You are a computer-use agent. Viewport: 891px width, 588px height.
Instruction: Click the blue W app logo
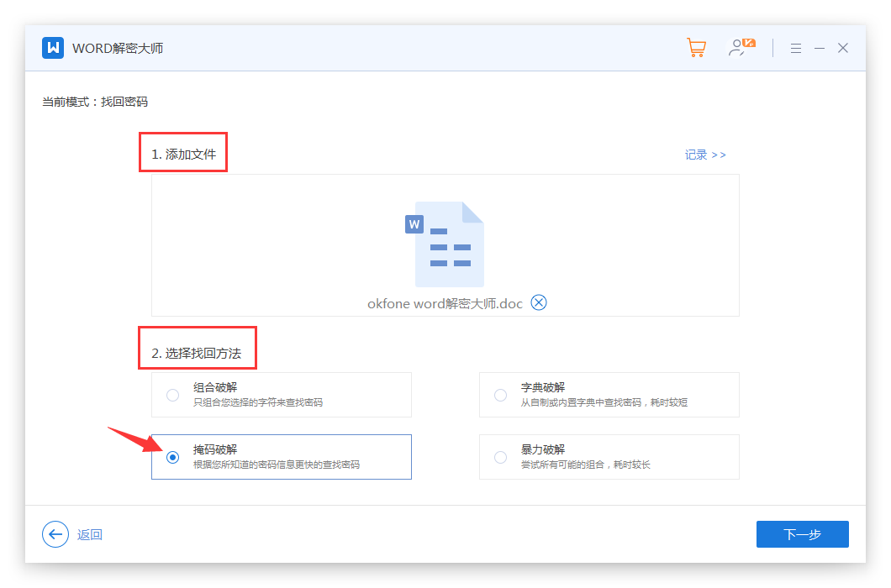point(53,48)
